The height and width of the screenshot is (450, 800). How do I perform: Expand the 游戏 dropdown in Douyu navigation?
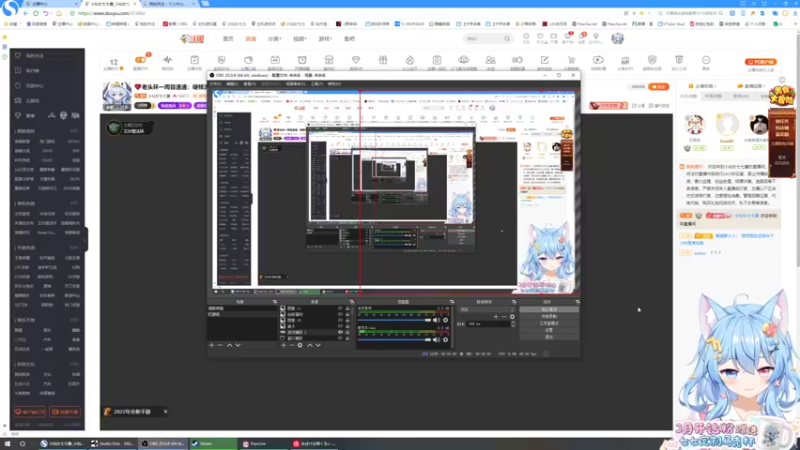325,39
